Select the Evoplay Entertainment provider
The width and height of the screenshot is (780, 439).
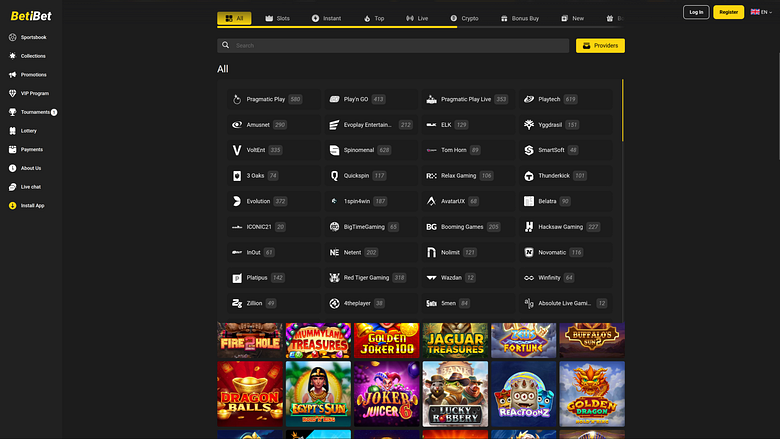[x=371, y=125]
